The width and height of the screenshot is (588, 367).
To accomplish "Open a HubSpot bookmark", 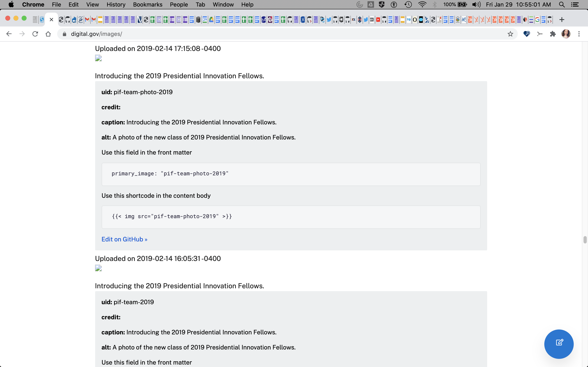I will point(470,20).
